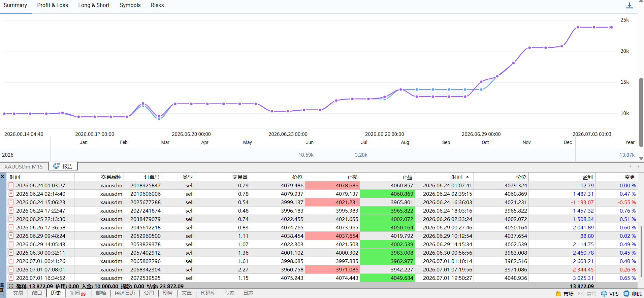The height and width of the screenshot is (298, 644).
Task: Click the 10.59k June profit value
Action: pos(306,155)
